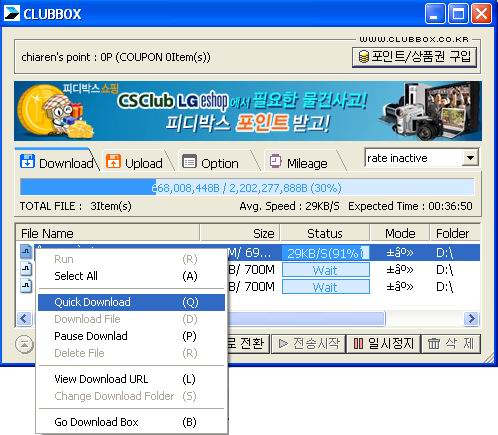This screenshot has width=498, height=435.
Task: Click the round collapse arrow button at bottom left
Action: point(24,344)
